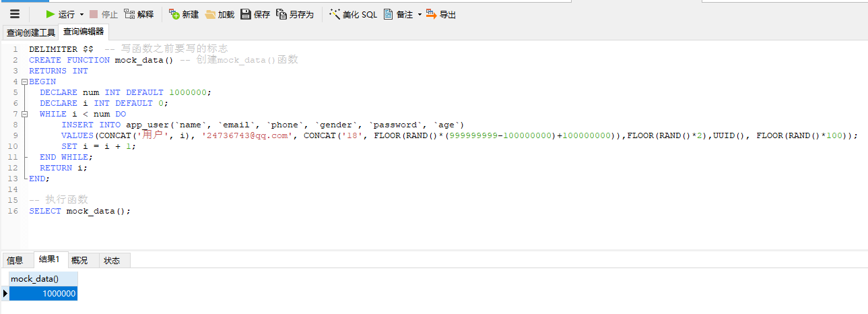Click SET i = i + 1 line
Image resolution: width=868 pixels, height=314 pixels.
pos(99,146)
